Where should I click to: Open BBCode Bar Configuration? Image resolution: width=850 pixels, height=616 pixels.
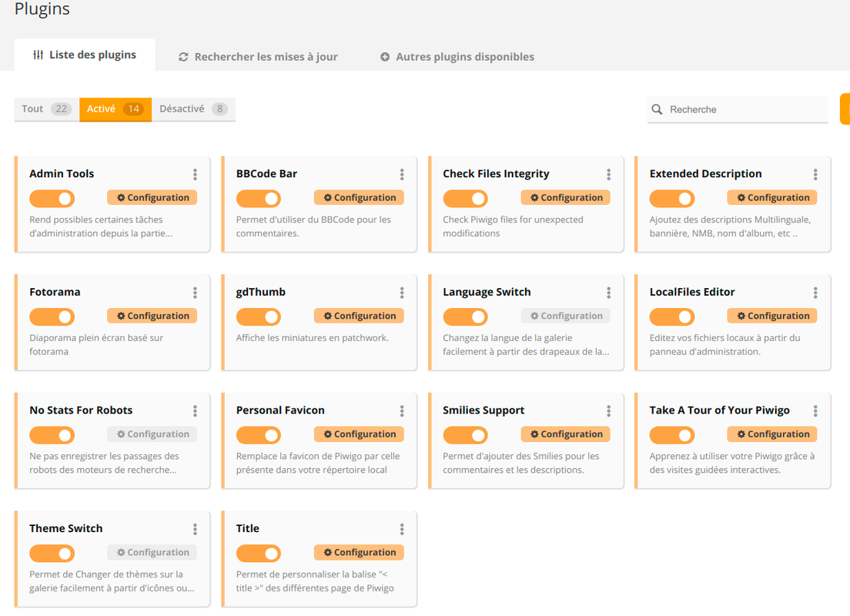click(x=359, y=197)
